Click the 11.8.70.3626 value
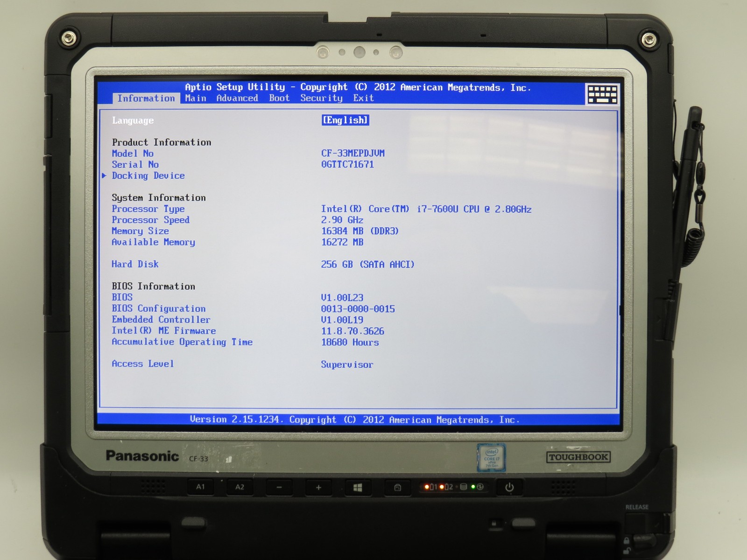The image size is (747, 560). click(352, 331)
